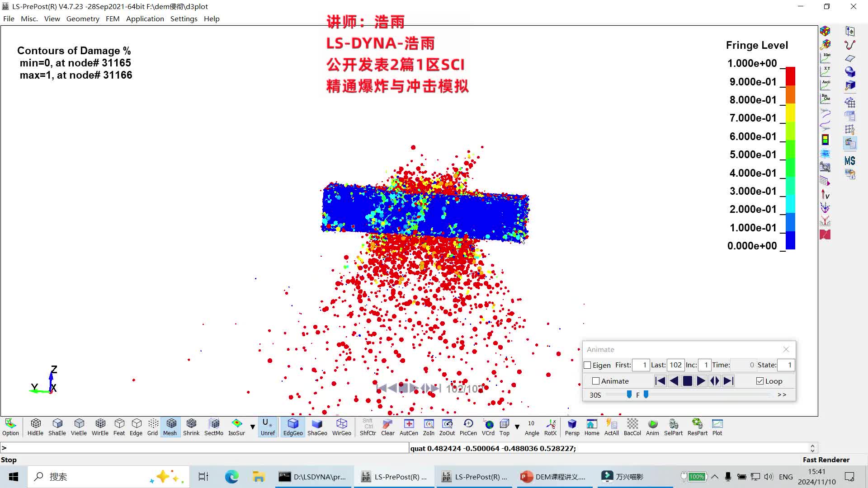Expand dropdown arrow next to Top view
868x488 pixels.
(x=517, y=427)
